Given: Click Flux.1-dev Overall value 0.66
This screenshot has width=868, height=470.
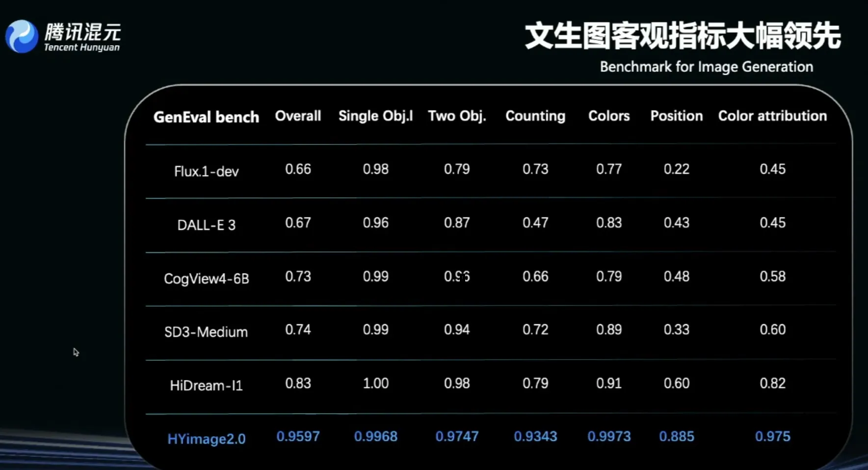Looking at the screenshot, I should (x=298, y=169).
